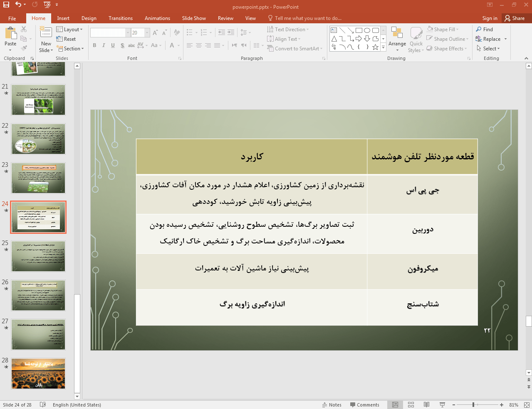Switch to the Animations tab

pyautogui.click(x=157, y=18)
